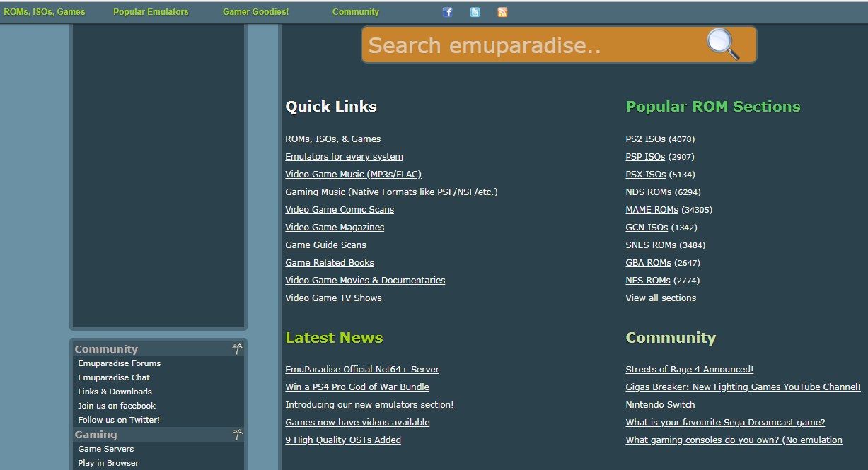
Task: Browse the NDS ROMs section
Action: (x=649, y=192)
